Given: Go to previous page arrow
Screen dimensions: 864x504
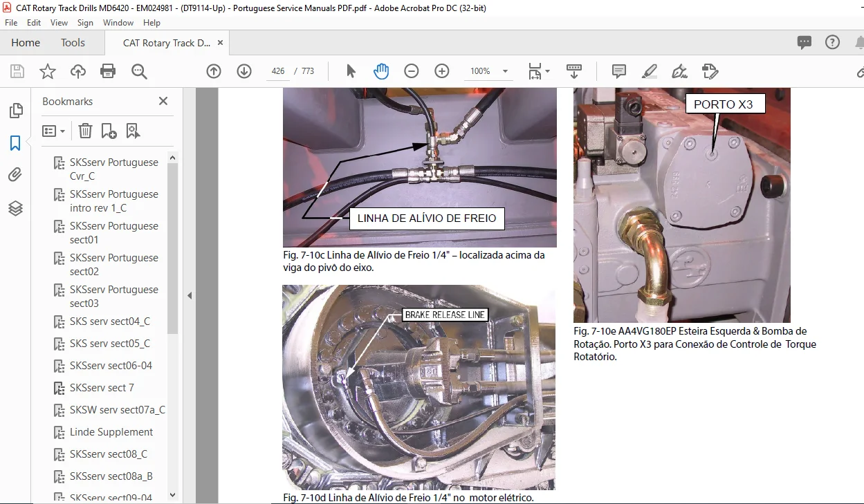Looking at the screenshot, I should (x=214, y=71).
